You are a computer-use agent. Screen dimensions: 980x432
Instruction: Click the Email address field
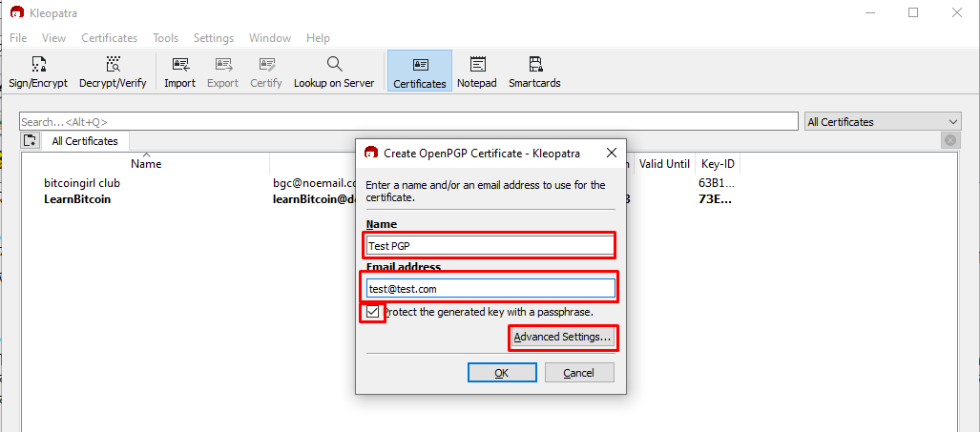pyautogui.click(x=490, y=288)
